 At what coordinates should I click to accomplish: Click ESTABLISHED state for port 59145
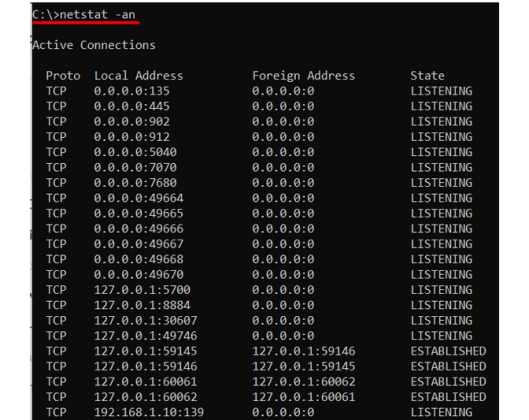(448, 351)
